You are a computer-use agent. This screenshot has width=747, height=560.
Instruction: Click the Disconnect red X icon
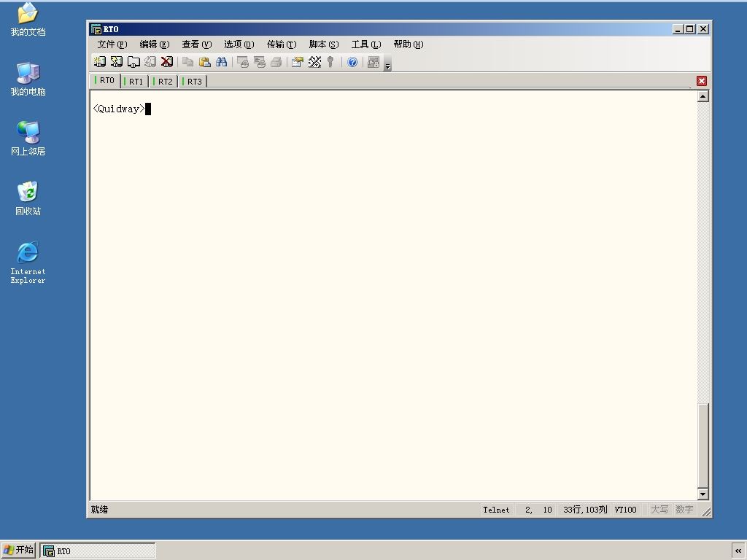[167, 62]
